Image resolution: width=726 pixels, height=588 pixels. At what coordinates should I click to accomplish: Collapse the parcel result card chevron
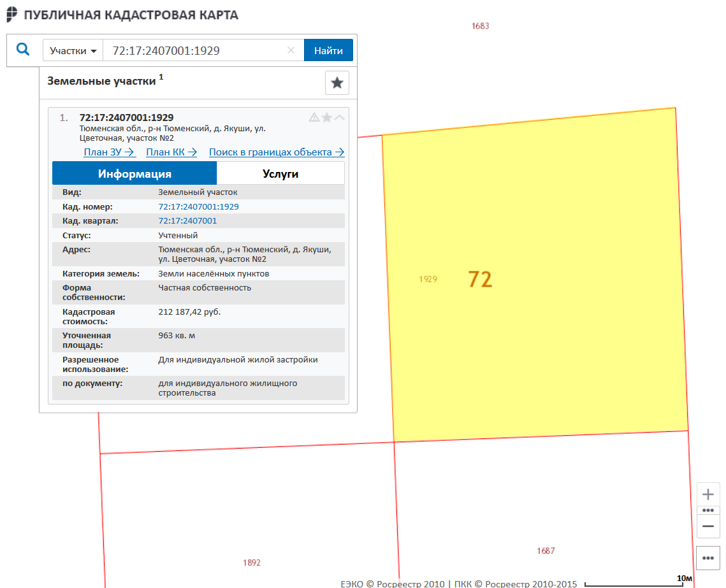tap(339, 117)
